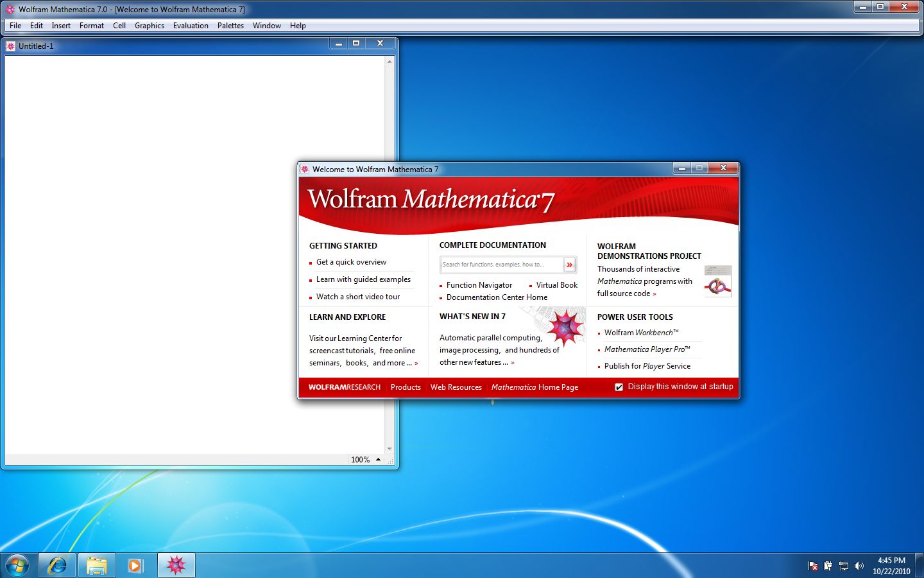Open Learn with guided examples link
This screenshot has width=924, height=578.
point(363,279)
